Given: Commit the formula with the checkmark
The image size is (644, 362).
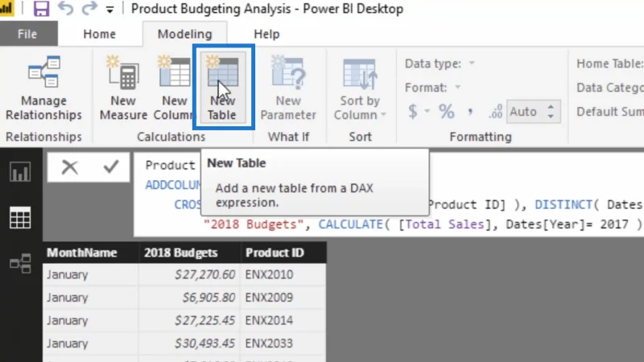Looking at the screenshot, I should 111,167.
